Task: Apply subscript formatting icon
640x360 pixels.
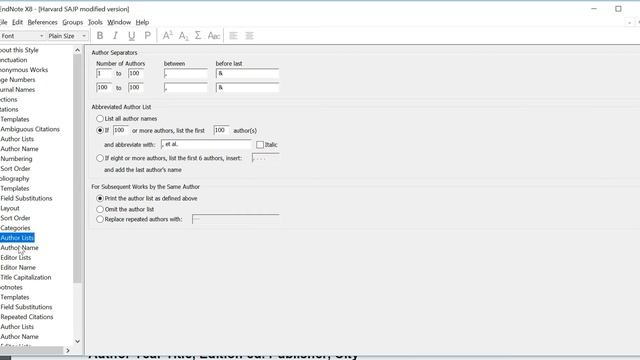Action: pos(183,36)
